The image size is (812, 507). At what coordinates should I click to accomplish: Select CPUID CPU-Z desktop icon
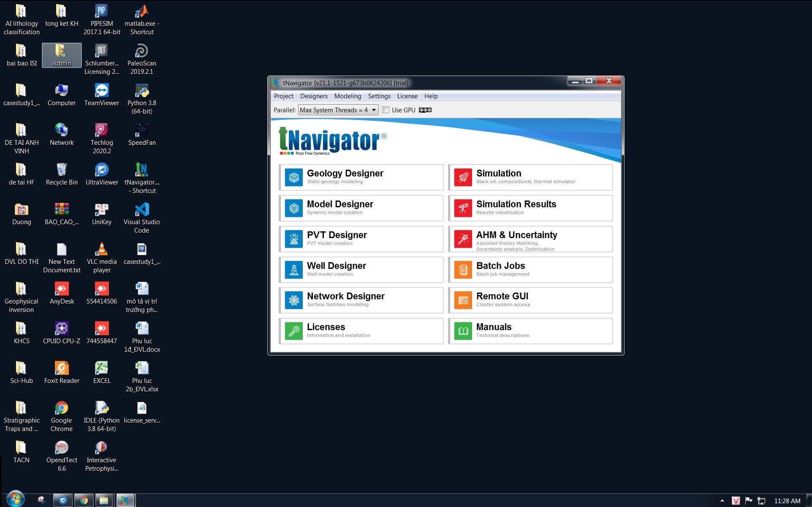point(62,333)
